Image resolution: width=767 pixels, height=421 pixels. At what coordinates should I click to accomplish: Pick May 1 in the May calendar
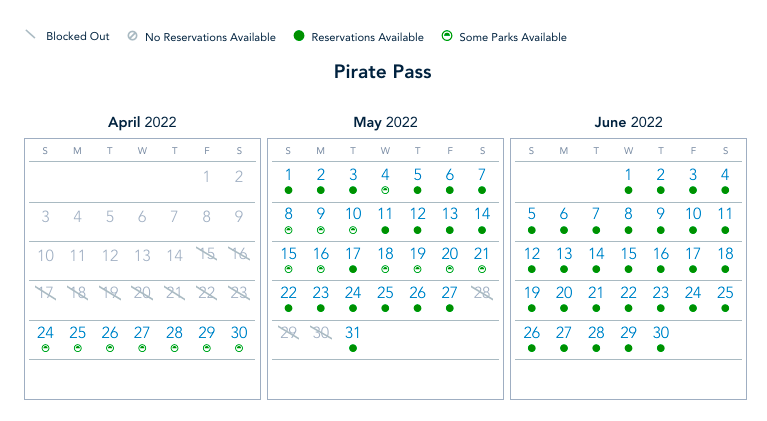(x=288, y=175)
